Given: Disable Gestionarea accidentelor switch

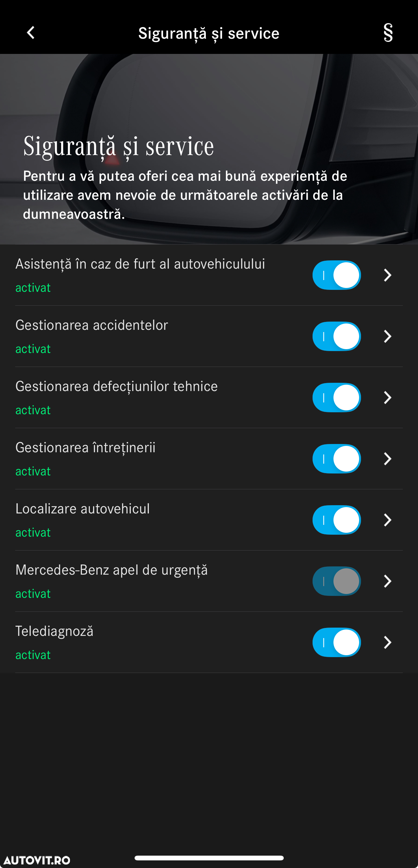Looking at the screenshot, I should coord(337,336).
